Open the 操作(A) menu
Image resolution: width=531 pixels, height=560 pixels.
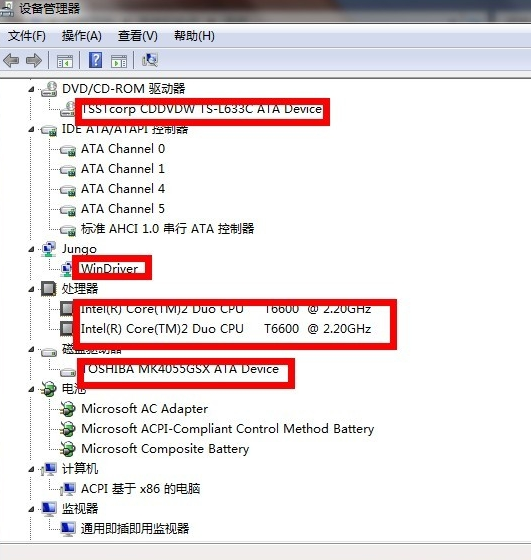[x=82, y=36]
